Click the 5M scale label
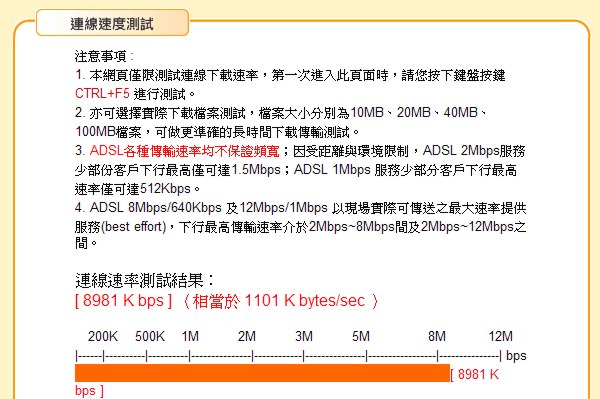 [x=361, y=336]
